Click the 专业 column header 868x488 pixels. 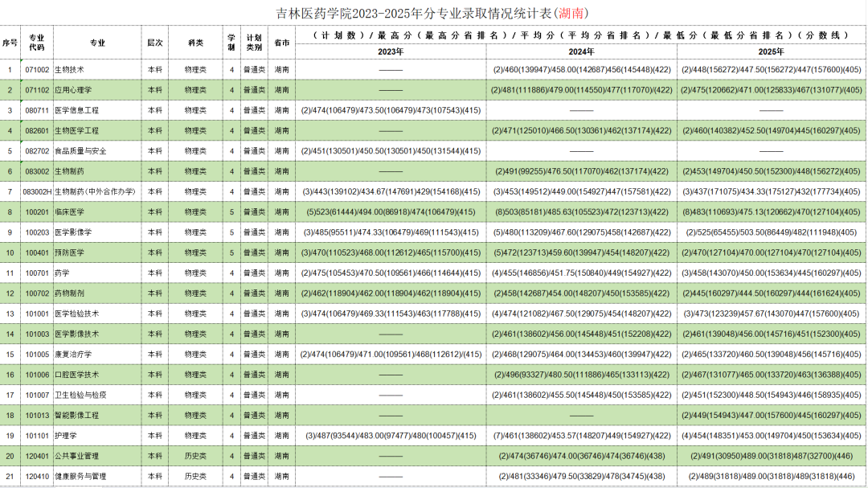[97, 43]
